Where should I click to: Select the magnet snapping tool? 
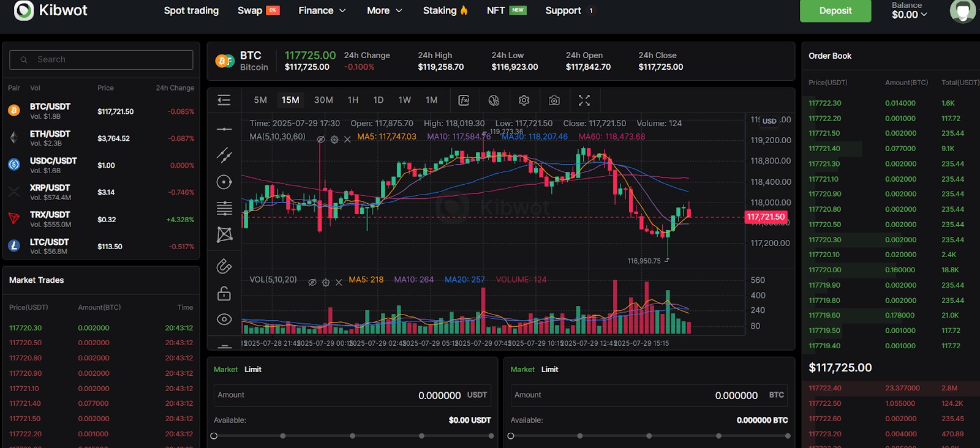pos(224,266)
